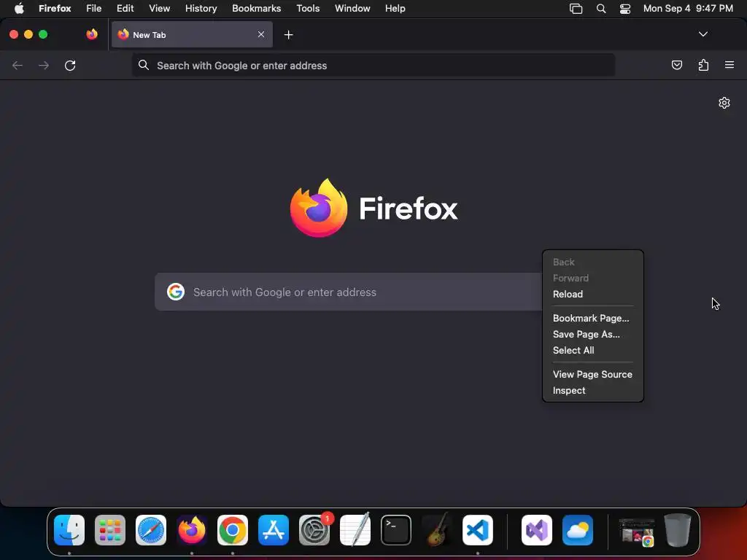Open Visual Studio purple icon in Dock
This screenshot has width=747, height=560.
[x=537, y=530]
